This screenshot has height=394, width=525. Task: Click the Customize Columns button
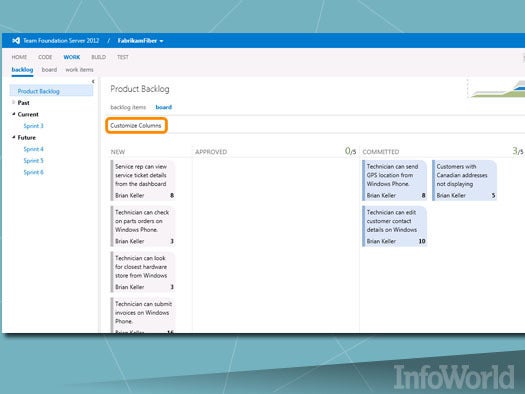pos(136,126)
